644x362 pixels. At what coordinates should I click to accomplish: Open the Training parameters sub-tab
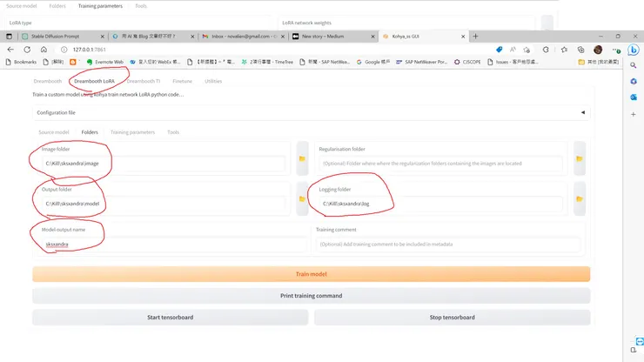click(x=132, y=132)
